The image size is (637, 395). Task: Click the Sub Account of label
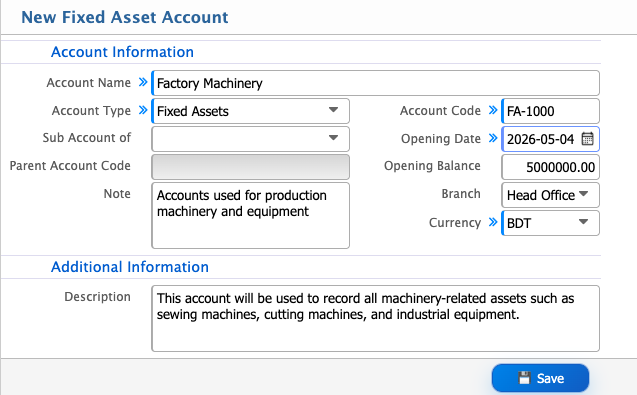click(87, 138)
